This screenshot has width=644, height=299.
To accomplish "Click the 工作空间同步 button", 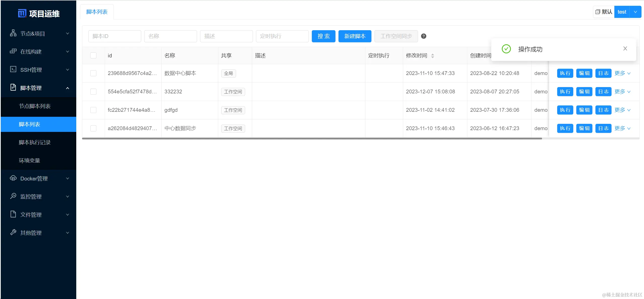I will pos(396,36).
